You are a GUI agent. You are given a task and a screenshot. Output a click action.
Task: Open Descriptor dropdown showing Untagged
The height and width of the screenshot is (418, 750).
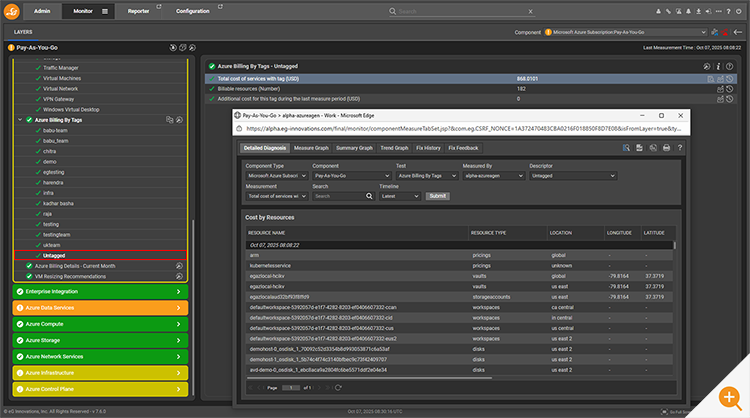[x=573, y=176]
